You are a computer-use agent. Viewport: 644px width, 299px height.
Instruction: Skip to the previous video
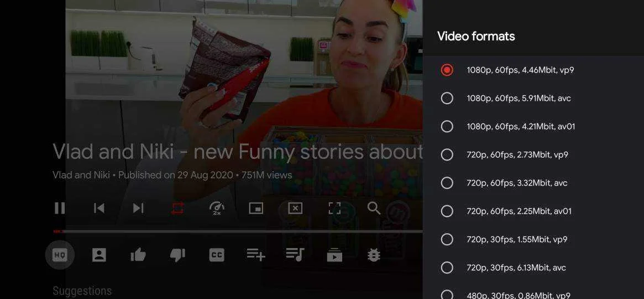pyautogui.click(x=99, y=208)
